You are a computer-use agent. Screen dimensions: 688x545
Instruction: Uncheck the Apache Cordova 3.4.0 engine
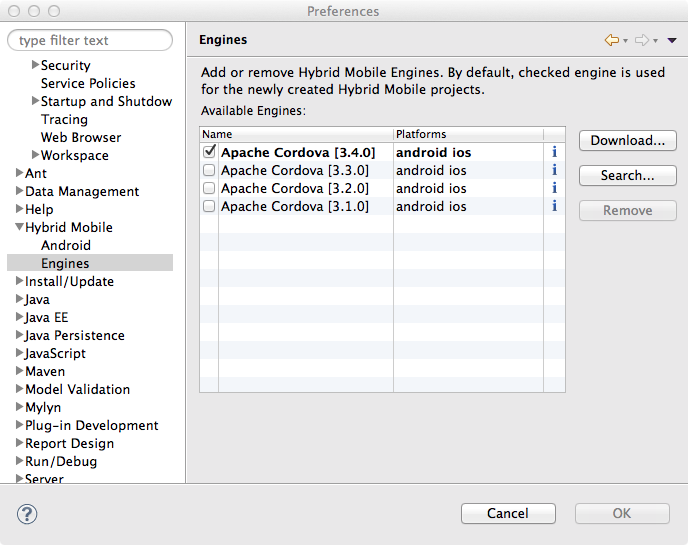pos(209,153)
